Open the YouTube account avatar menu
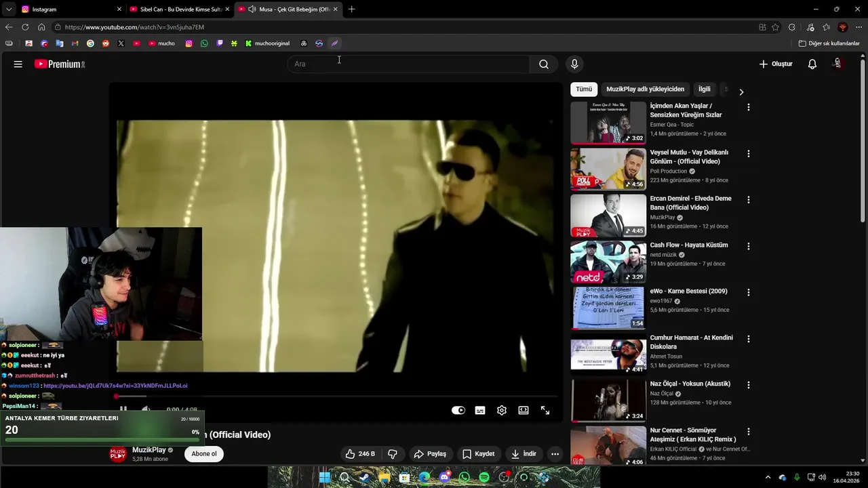 [837, 64]
